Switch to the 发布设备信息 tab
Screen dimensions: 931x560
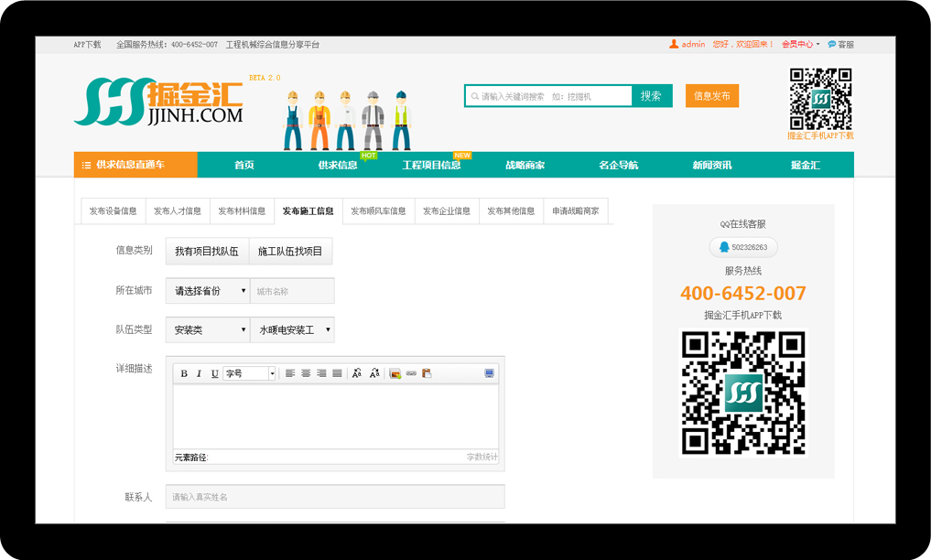pos(113,211)
